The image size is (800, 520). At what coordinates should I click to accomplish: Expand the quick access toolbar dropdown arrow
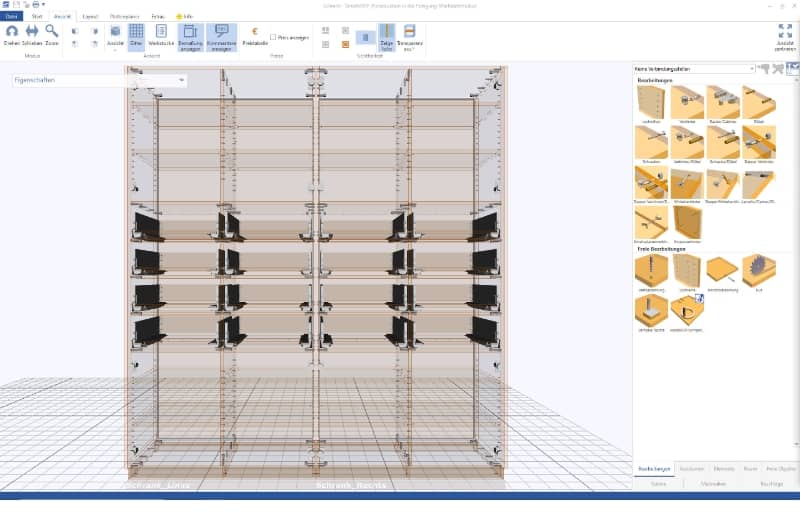point(43,5)
